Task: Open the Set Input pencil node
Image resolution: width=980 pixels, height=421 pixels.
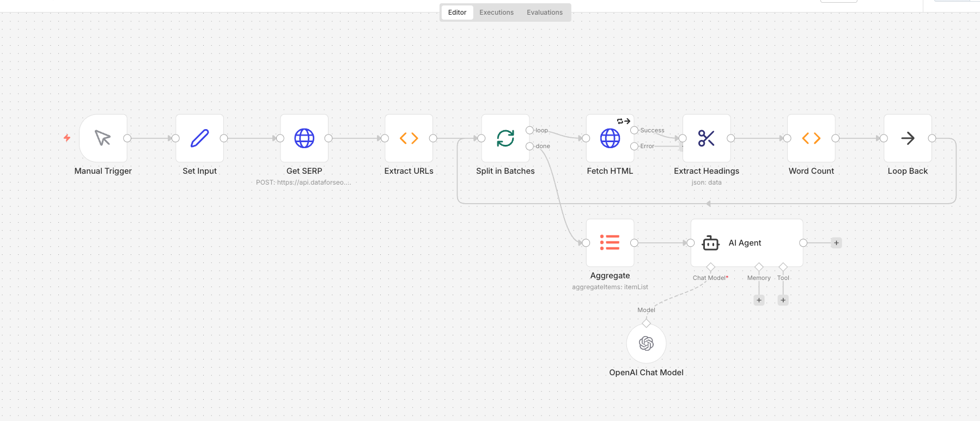Action: (199, 138)
